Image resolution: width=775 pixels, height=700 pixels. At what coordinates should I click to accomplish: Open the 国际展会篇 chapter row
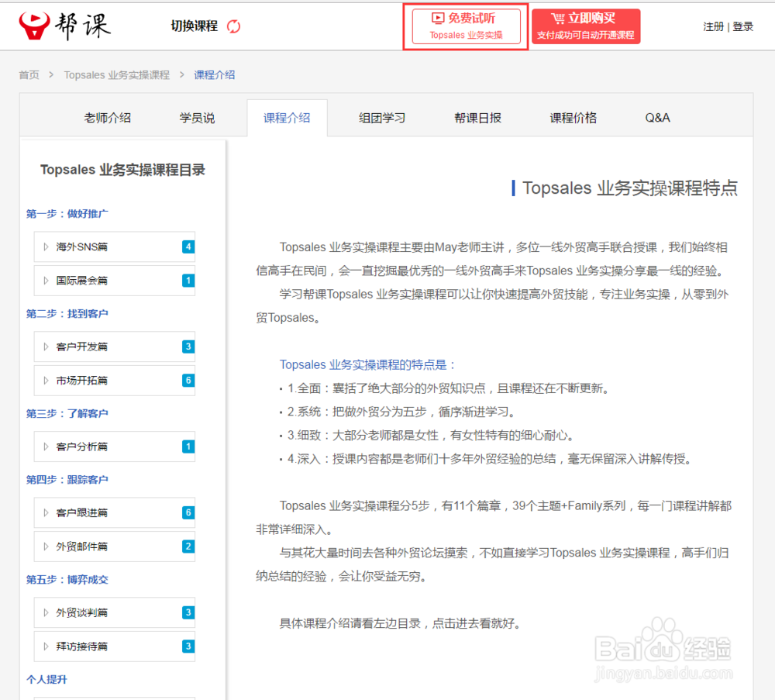pos(115,281)
